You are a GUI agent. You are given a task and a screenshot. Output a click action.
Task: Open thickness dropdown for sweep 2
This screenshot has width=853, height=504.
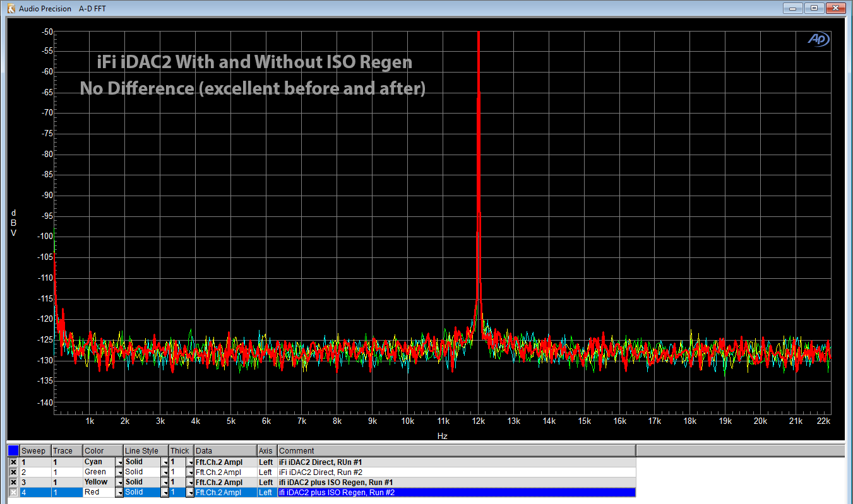click(x=189, y=472)
